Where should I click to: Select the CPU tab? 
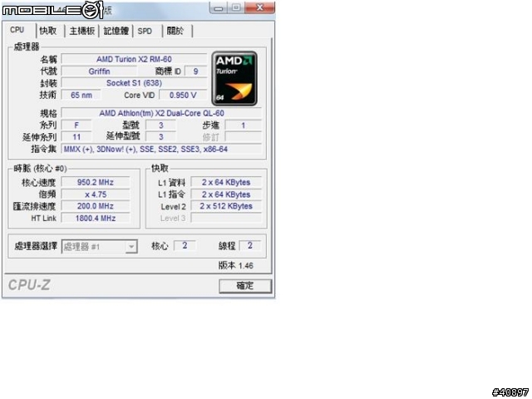pyautogui.click(x=17, y=30)
